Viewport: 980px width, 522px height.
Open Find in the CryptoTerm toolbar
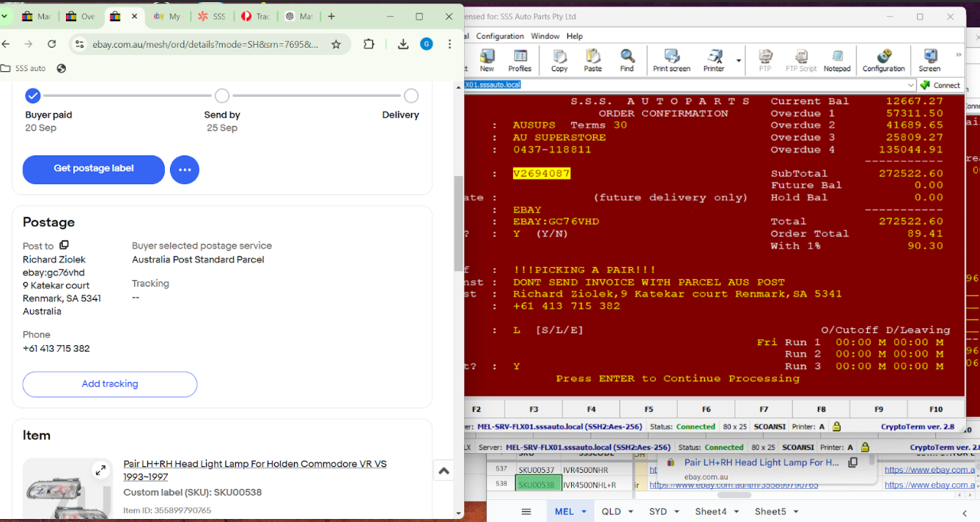pos(627,60)
